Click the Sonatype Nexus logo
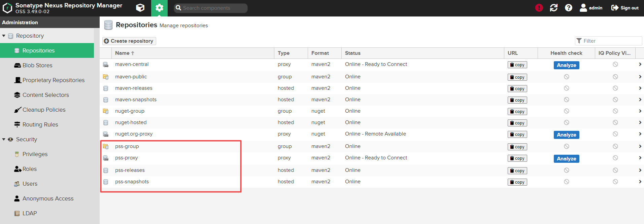Screen dimensions: 644x224 tap(7, 8)
